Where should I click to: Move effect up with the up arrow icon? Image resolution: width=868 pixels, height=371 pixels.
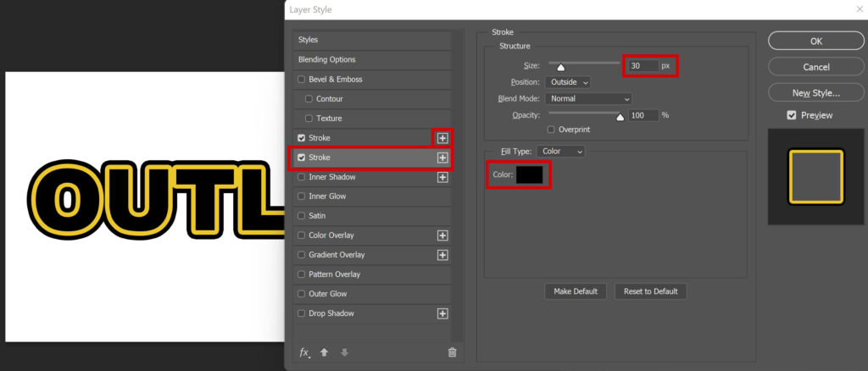[325, 352]
